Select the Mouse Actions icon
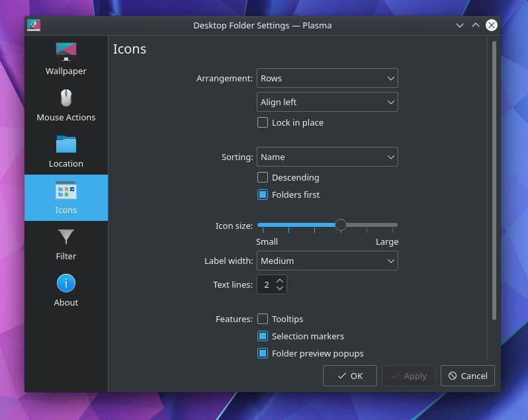 66,98
